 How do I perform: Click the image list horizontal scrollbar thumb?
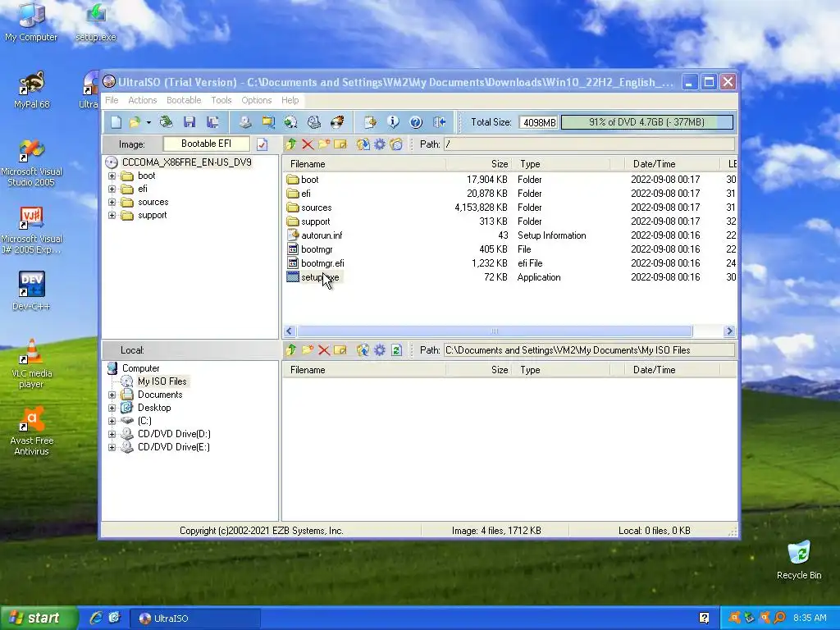click(x=495, y=331)
